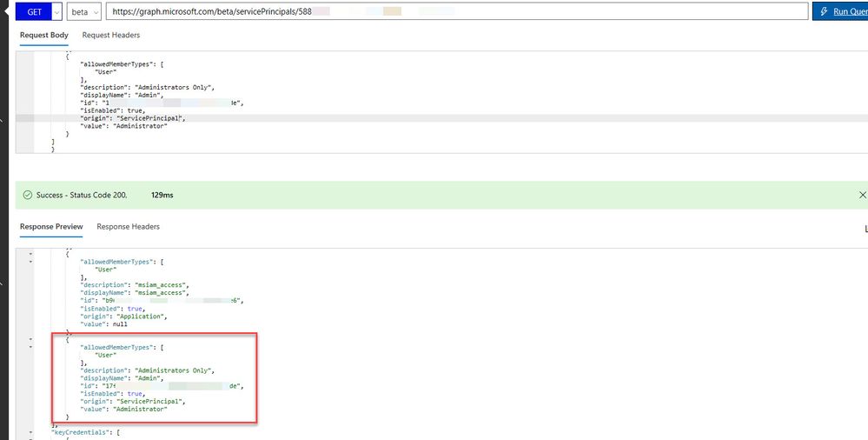Switch to the Request Body tab

click(x=44, y=35)
